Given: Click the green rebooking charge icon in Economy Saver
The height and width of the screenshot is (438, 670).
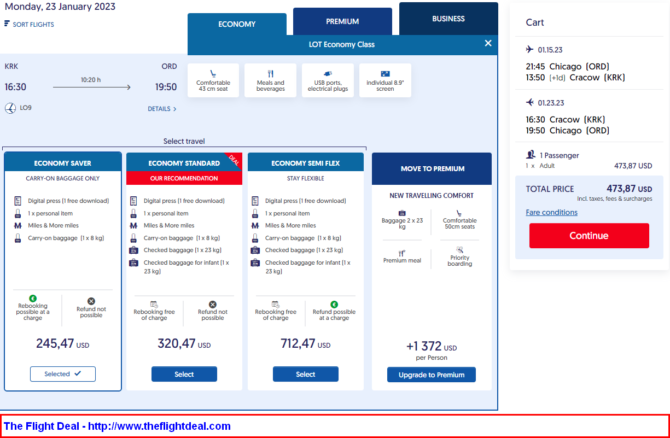Looking at the screenshot, I should [33, 298].
